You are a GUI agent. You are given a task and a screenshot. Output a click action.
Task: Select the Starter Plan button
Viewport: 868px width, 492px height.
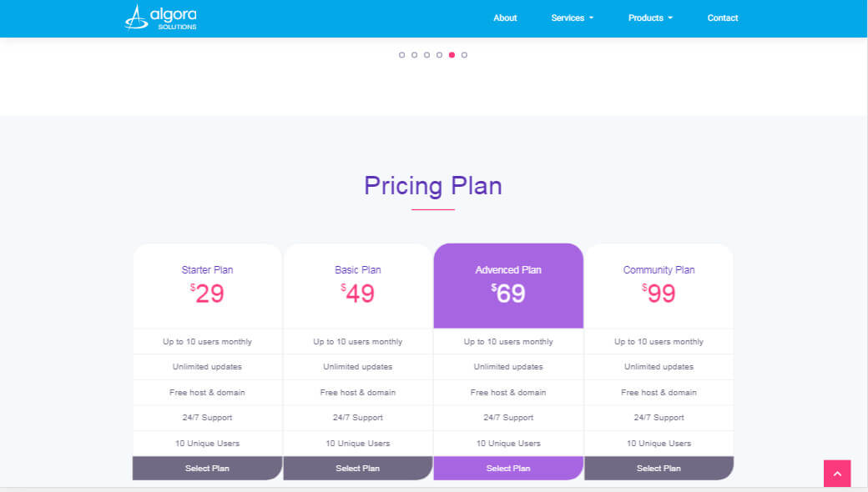pyautogui.click(x=207, y=469)
